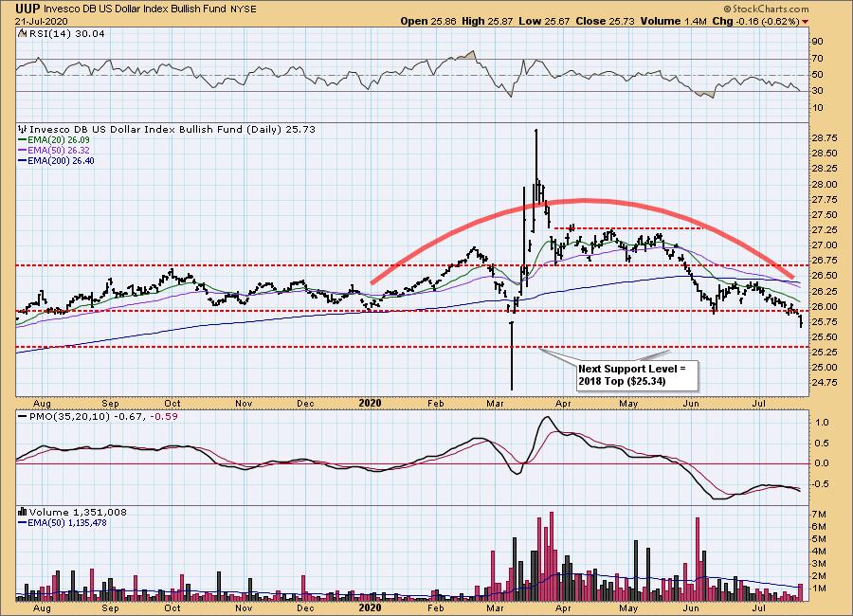Click the green EMA(20) line swatch
Screen dimensions: 853x616
click(x=23, y=140)
